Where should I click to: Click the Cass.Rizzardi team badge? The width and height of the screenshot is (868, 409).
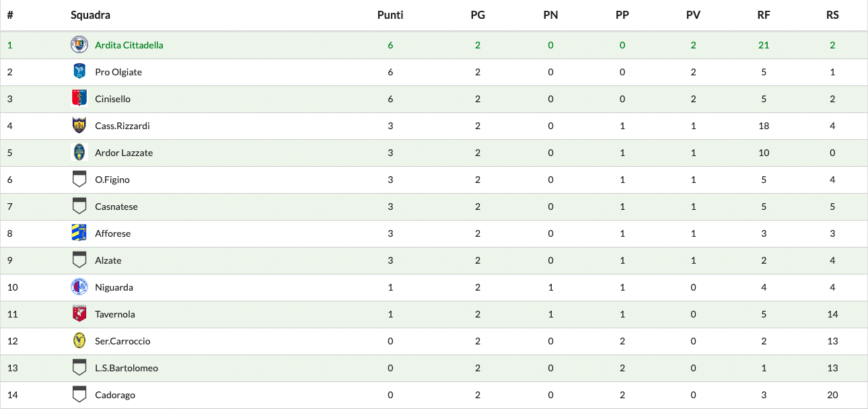click(79, 126)
